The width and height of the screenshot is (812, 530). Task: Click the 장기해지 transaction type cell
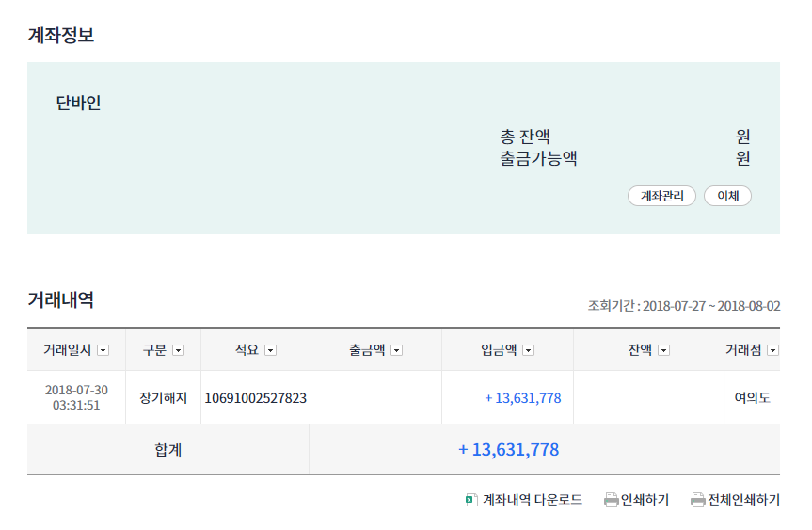[163, 398]
